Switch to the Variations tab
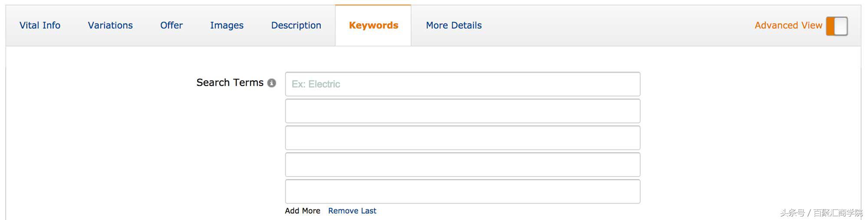868x220 pixels. (x=110, y=26)
